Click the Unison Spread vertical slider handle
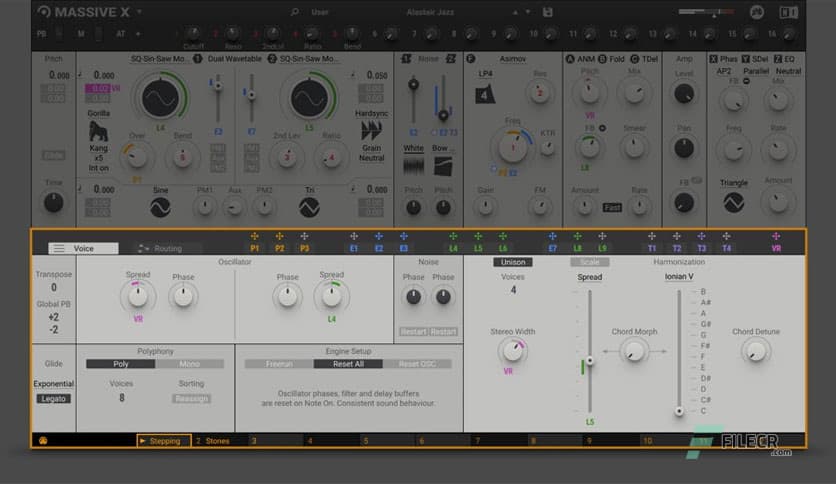The width and height of the screenshot is (836, 484). click(590, 361)
